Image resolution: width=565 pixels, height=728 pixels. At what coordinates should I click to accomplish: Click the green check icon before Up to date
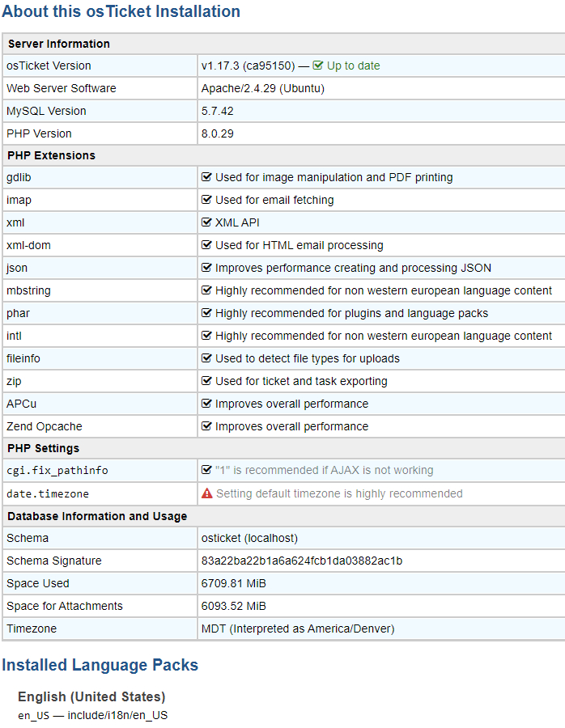coord(318,66)
